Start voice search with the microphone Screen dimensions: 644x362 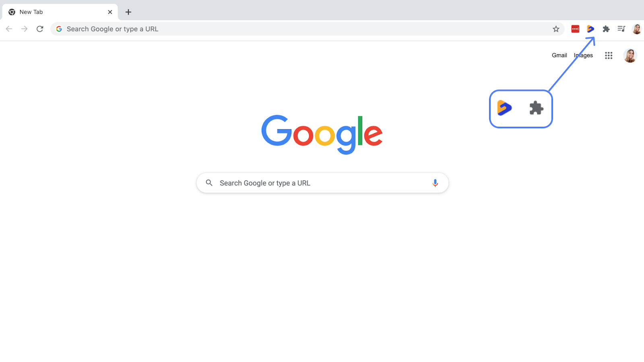pyautogui.click(x=435, y=183)
